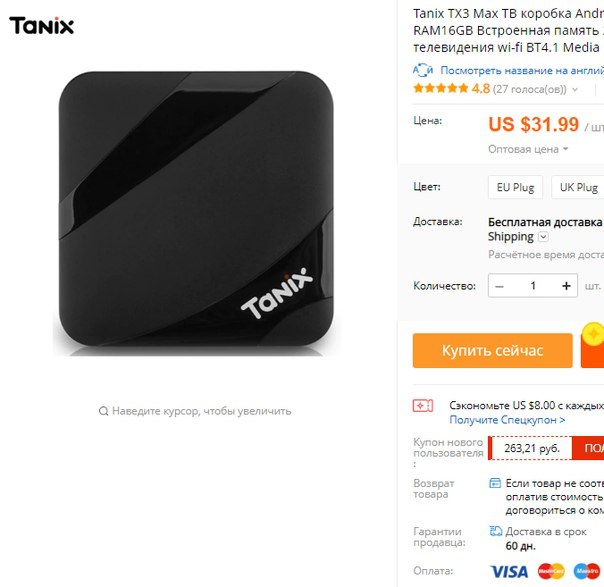This screenshot has height=587, width=604.
Task: Click the Tanix brand logo
Action: coord(42,25)
